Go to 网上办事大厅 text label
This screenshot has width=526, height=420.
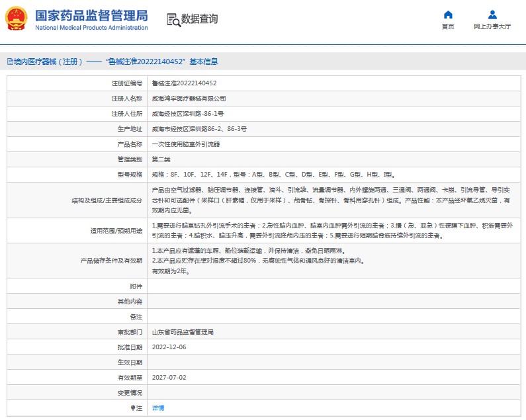(x=492, y=27)
